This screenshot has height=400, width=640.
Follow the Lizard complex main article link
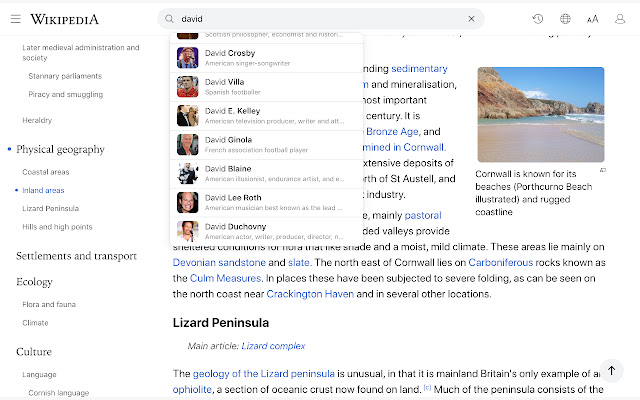[x=273, y=346]
